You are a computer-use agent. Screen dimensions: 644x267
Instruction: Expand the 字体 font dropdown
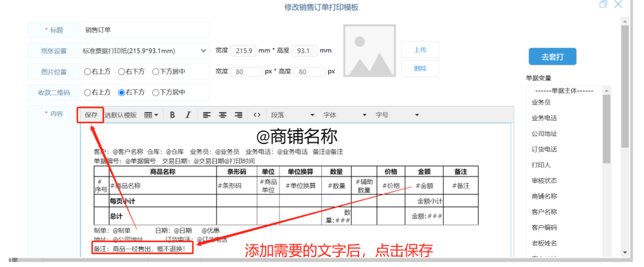[x=345, y=115]
